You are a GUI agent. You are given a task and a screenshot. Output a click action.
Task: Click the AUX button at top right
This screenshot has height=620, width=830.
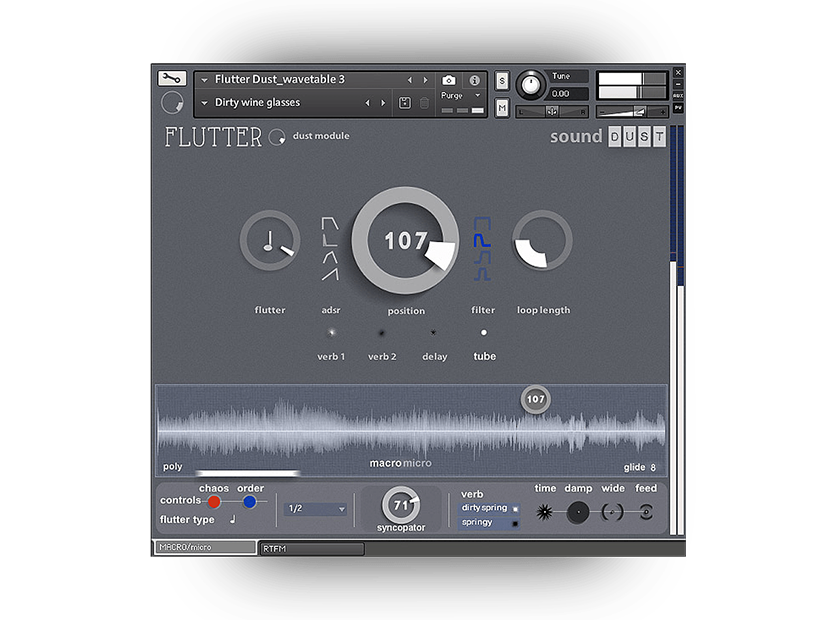(678, 96)
